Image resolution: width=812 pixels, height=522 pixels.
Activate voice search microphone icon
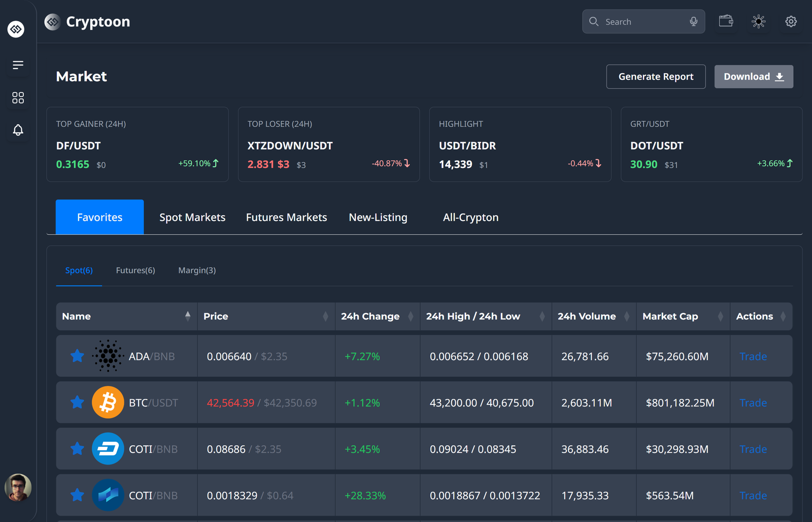tap(693, 21)
